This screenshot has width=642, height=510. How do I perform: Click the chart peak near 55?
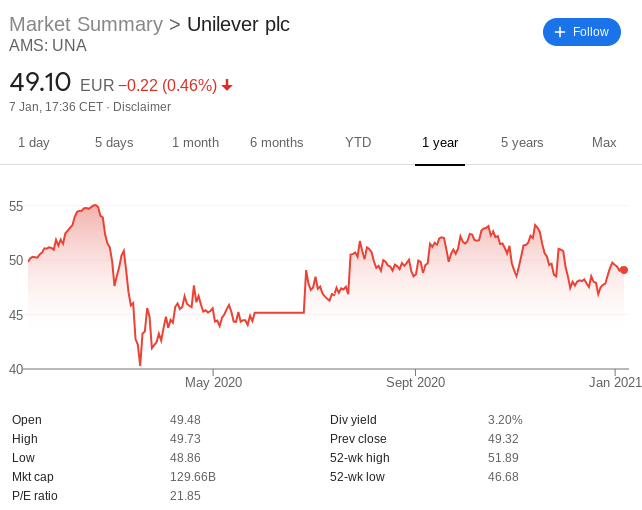pyautogui.click(x=95, y=205)
